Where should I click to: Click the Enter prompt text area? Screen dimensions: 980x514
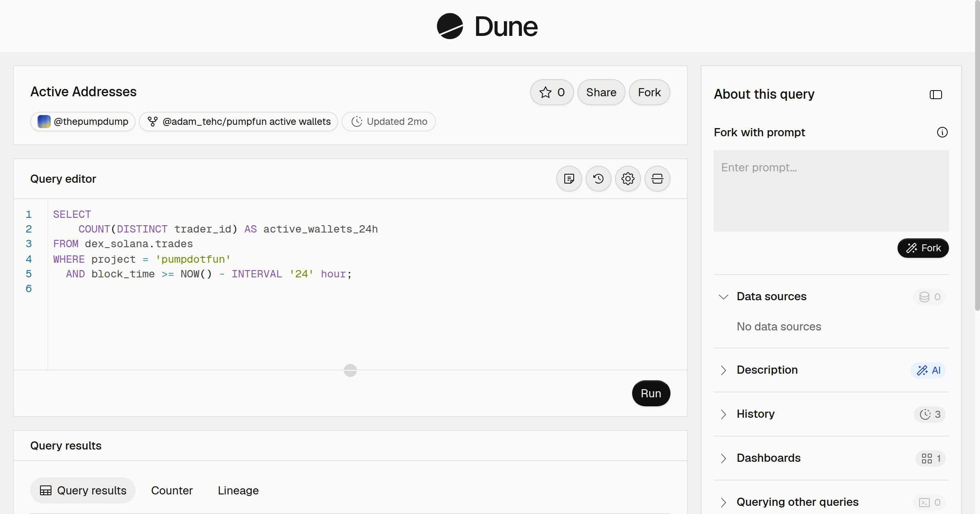831,191
